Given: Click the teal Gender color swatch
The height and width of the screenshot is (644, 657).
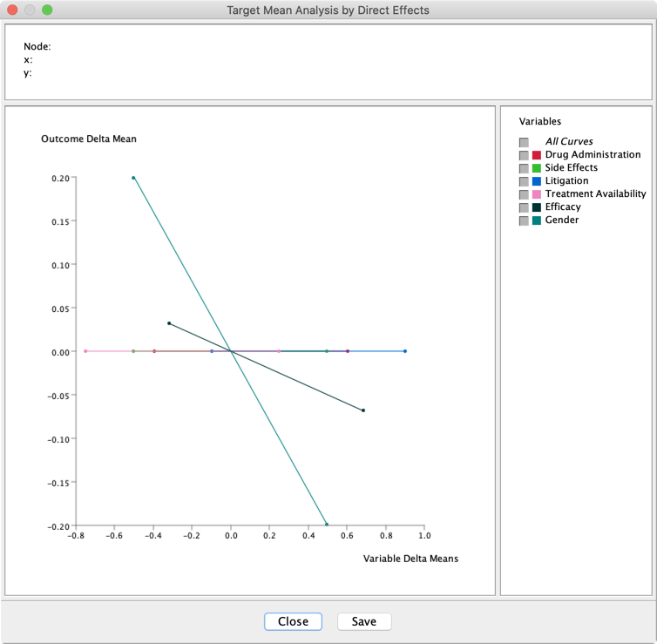Looking at the screenshot, I should [x=538, y=220].
